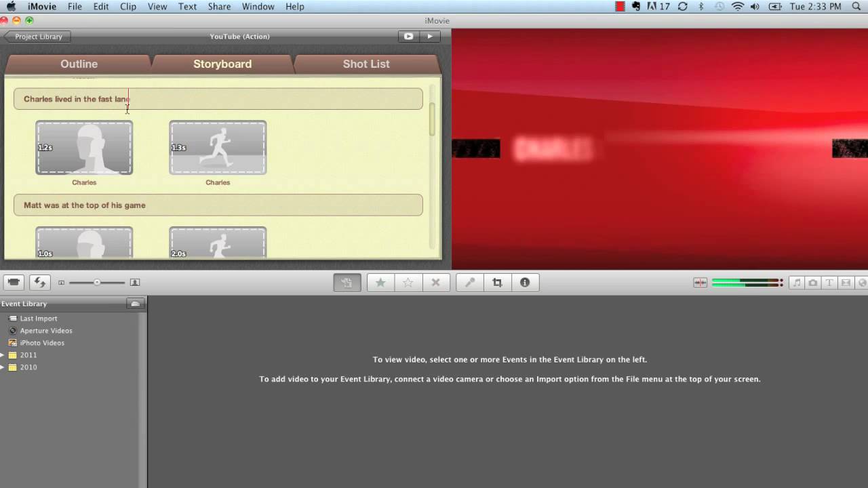Click the storyboard vertical scrollbar

[432, 119]
